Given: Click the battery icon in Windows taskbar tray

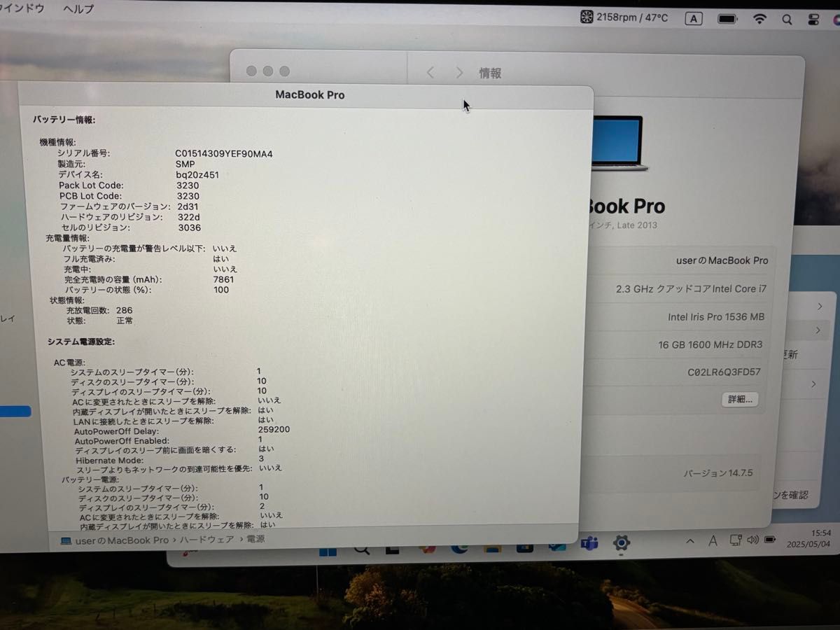Looking at the screenshot, I should (x=770, y=540).
